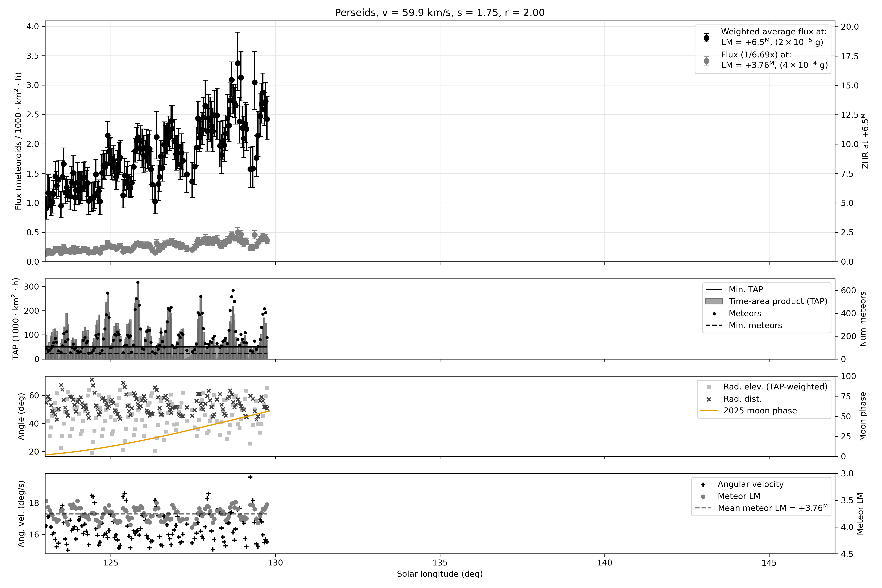This screenshot has height=588, width=882.
Task: Click the '18' angular velocity tick label
Action: coord(34,503)
